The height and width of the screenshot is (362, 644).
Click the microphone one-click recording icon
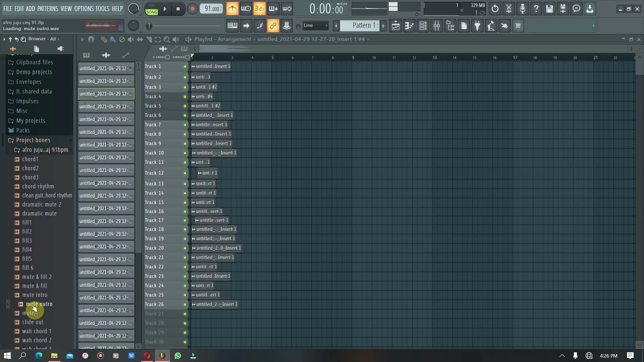coord(522,9)
